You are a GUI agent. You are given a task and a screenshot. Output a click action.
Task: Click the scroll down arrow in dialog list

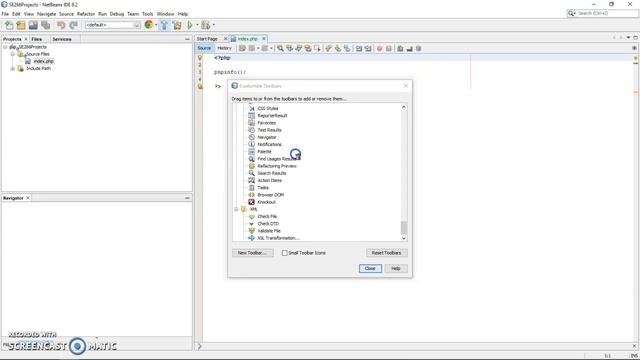(x=404, y=238)
